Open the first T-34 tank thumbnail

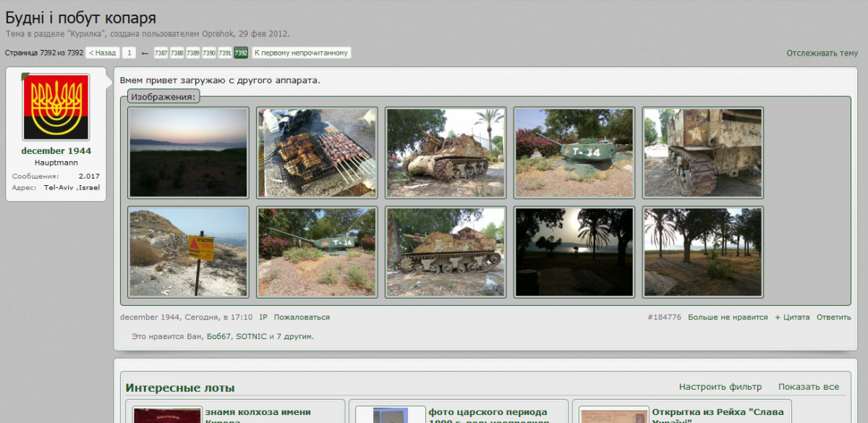(574, 153)
